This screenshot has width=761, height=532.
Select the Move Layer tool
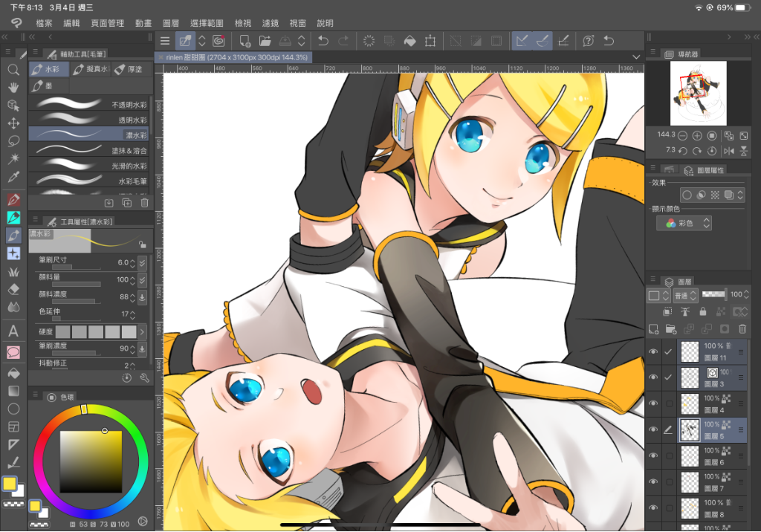point(13,123)
